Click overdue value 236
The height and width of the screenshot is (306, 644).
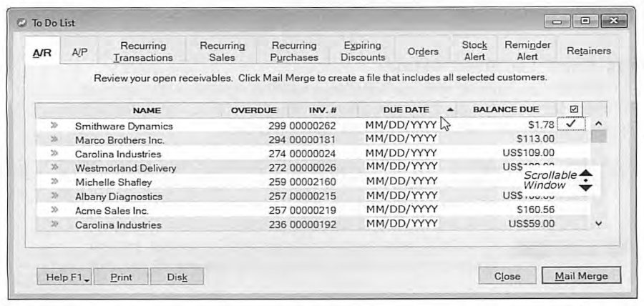[x=278, y=224]
